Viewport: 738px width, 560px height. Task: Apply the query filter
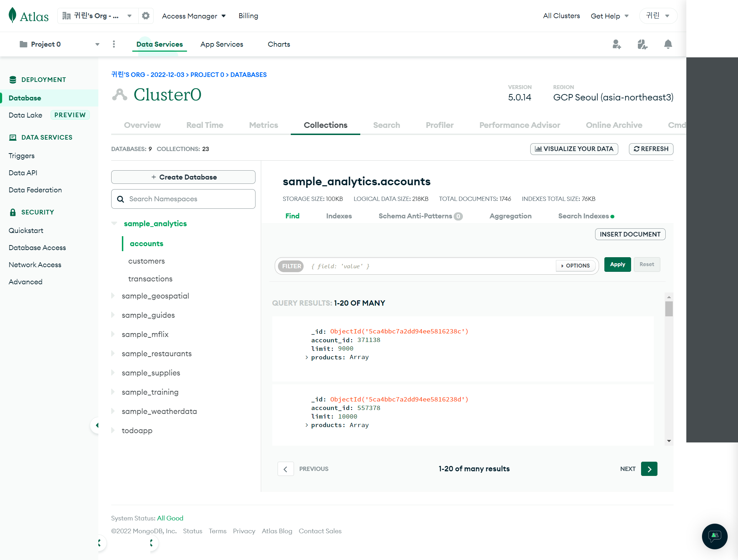[618, 264]
